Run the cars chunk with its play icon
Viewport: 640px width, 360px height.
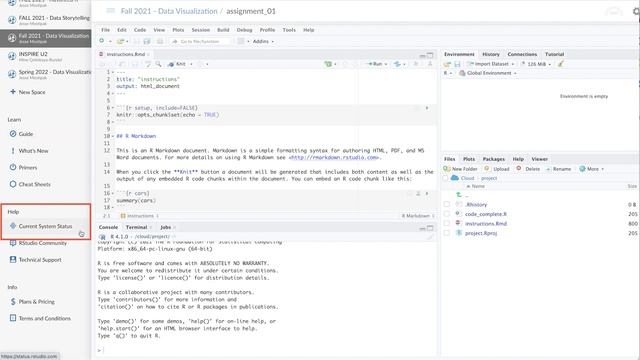click(x=427, y=193)
